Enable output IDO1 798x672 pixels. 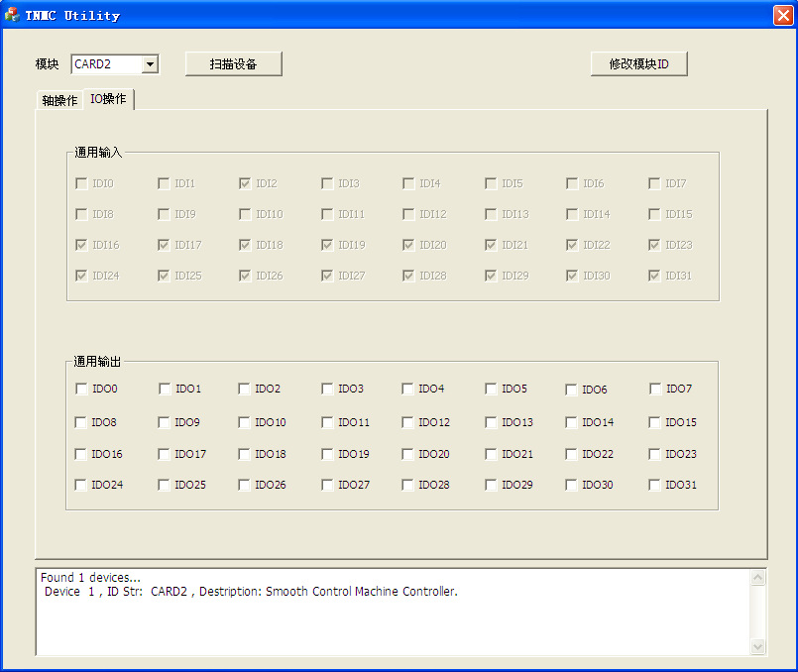[165, 389]
